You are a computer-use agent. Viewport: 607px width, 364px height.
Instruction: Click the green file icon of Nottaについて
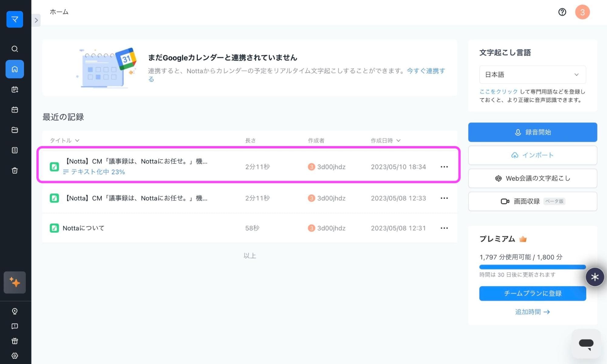coord(54,228)
